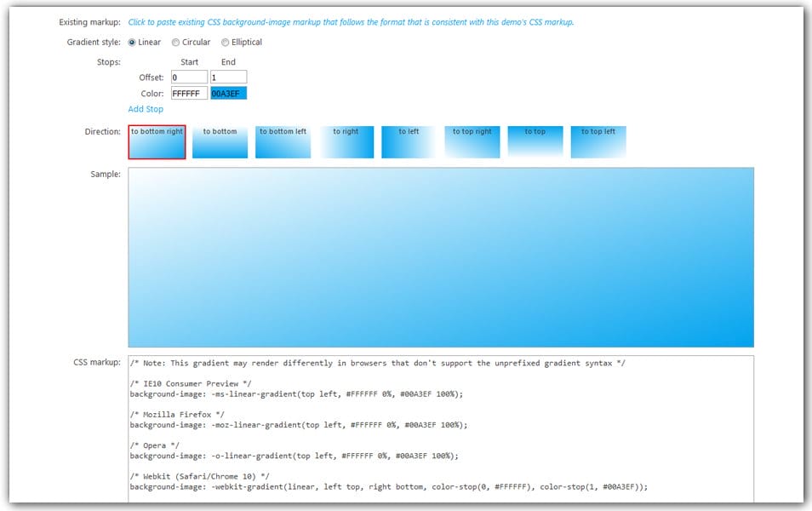Click the 00A3EF end color field
Screen dimensions: 812x511
(228, 94)
